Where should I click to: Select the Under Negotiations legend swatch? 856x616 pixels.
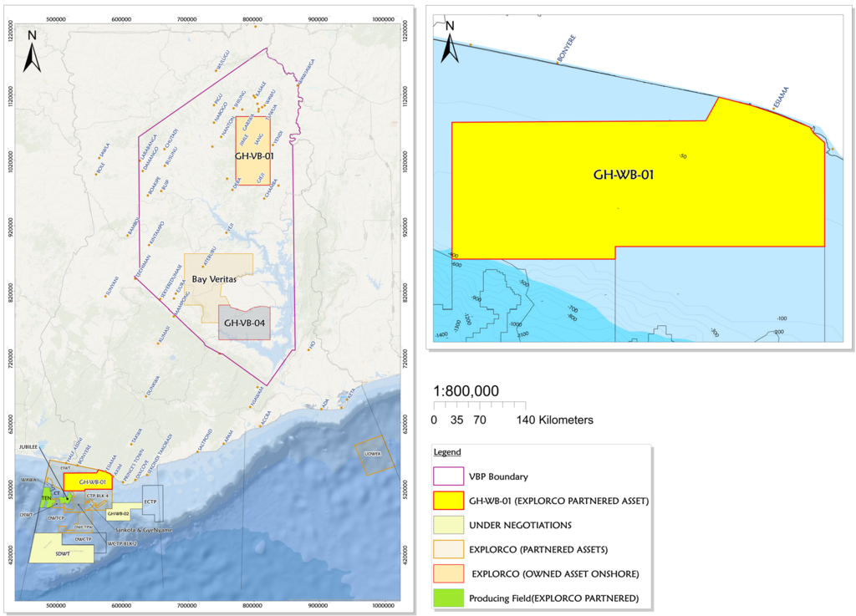click(448, 526)
